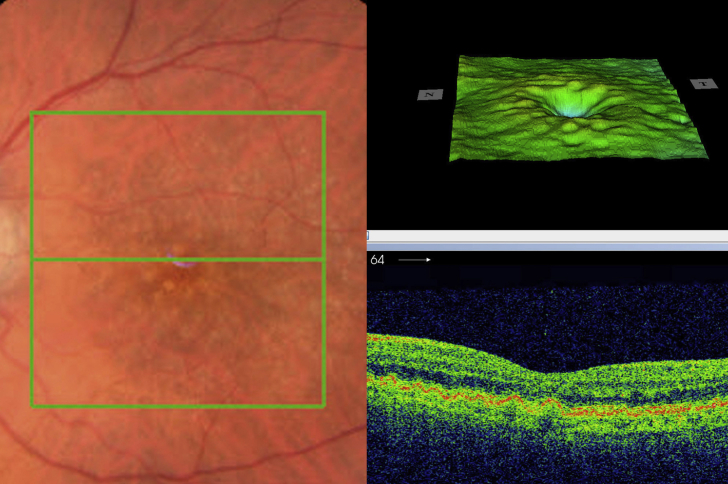
Task: Click upper half of the green scan area
Action: (178, 186)
